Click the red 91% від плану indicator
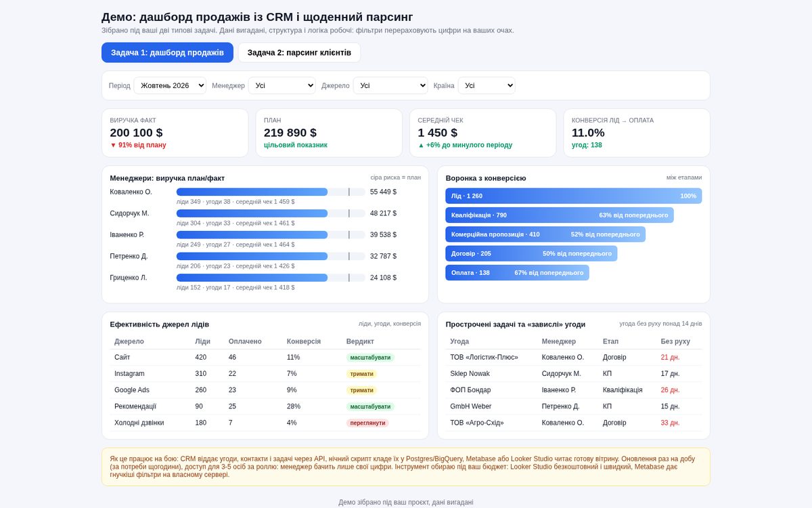 pyautogui.click(x=138, y=145)
